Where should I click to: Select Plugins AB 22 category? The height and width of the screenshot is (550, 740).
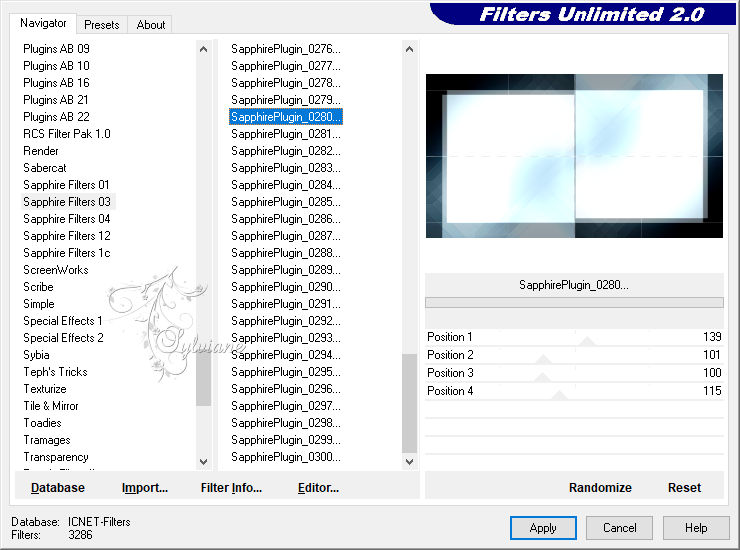(x=56, y=117)
